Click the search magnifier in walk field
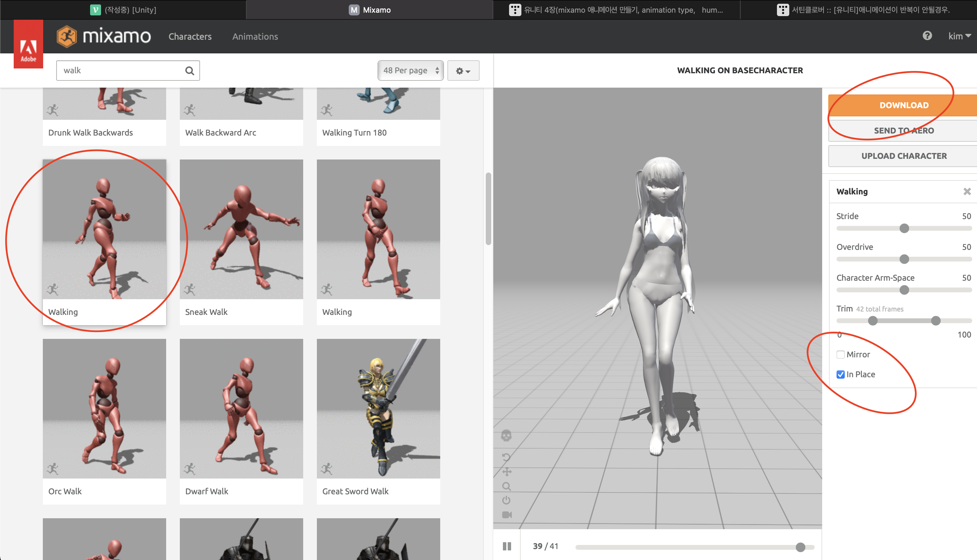 [x=189, y=71]
